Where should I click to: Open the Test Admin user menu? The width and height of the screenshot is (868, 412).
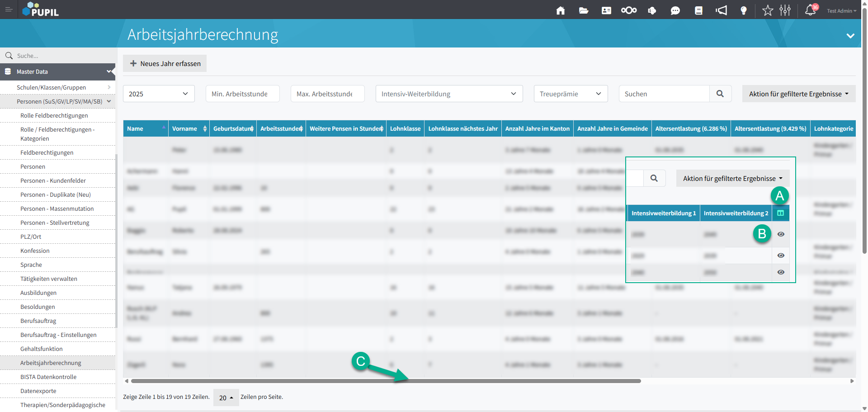tap(841, 11)
